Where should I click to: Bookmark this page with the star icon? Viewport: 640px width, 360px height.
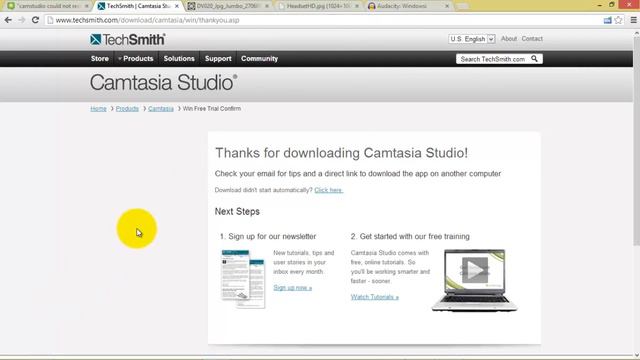[x=618, y=20]
